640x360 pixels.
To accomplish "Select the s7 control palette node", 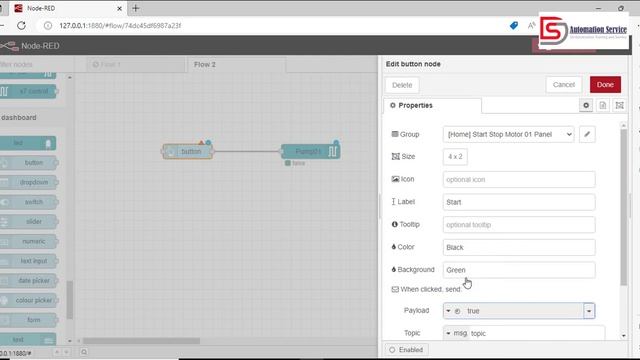I will [29, 91].
